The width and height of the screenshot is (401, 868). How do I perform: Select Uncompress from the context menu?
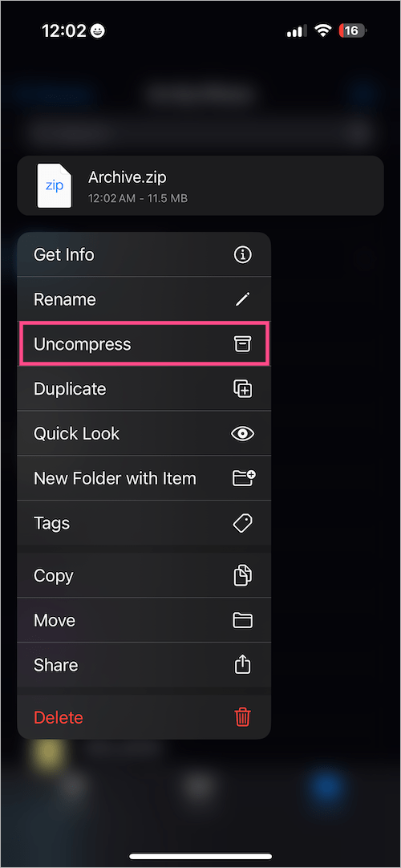click(x=144, y=344)
